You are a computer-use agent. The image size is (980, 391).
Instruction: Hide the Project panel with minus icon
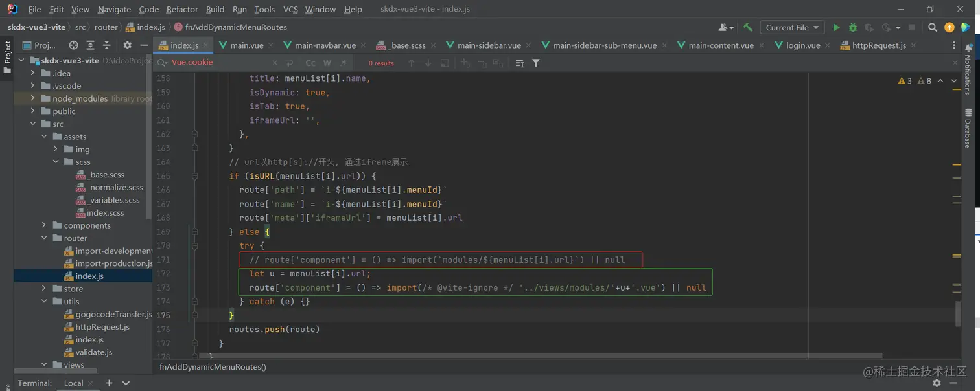(144, 45)
